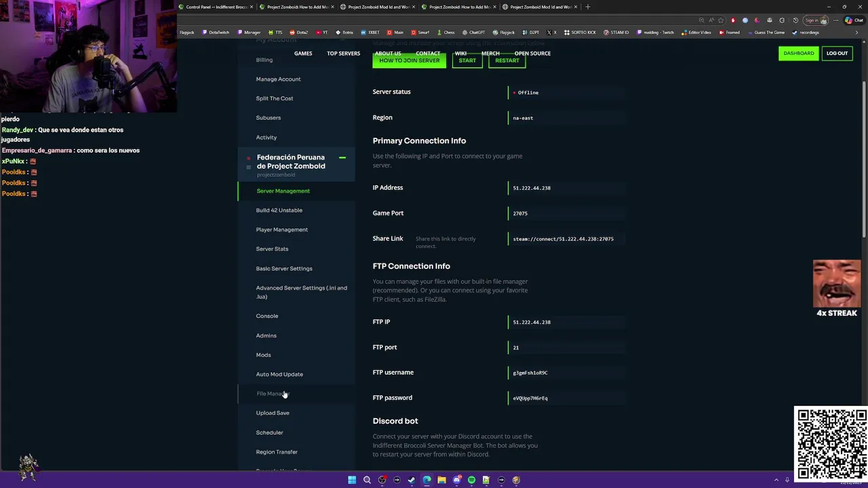Open OBS Studio from taskbar
Viewport: 868px width, 488px height.
click(382, 480)
